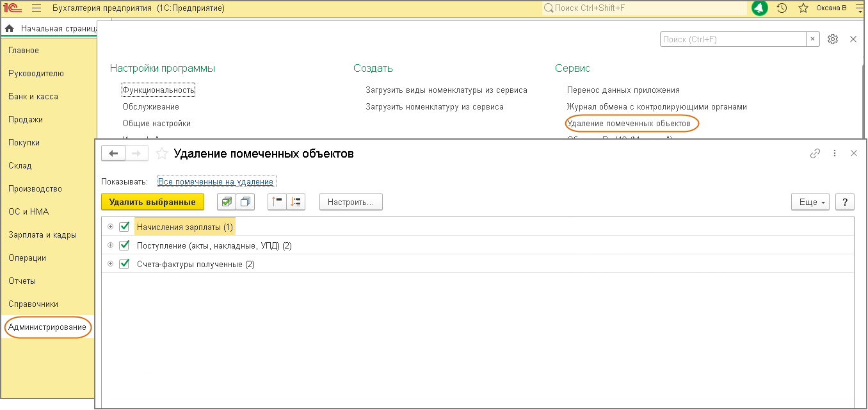Open service menu lines icon at top right
868x410 pixels.
pos(859,8)
